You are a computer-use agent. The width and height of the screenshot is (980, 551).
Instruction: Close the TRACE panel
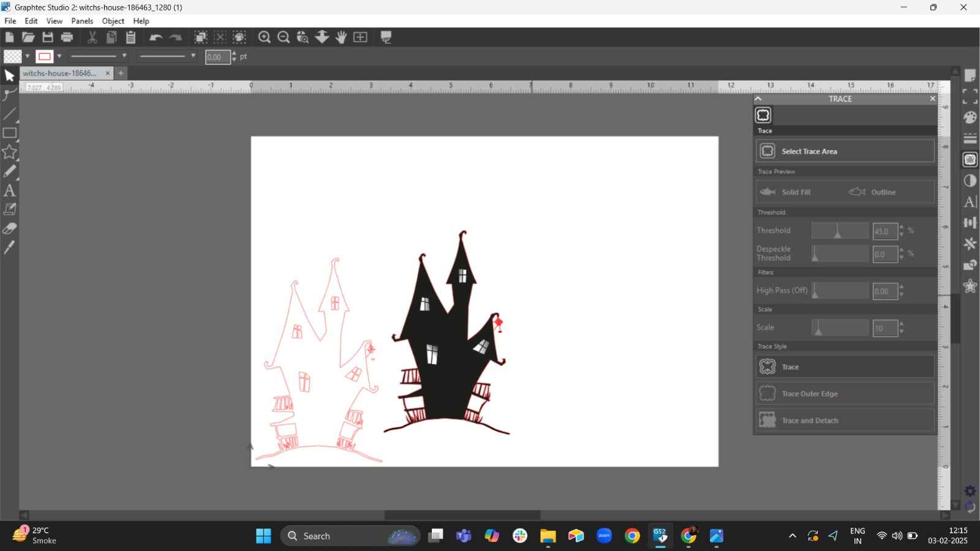pos(932,99)
